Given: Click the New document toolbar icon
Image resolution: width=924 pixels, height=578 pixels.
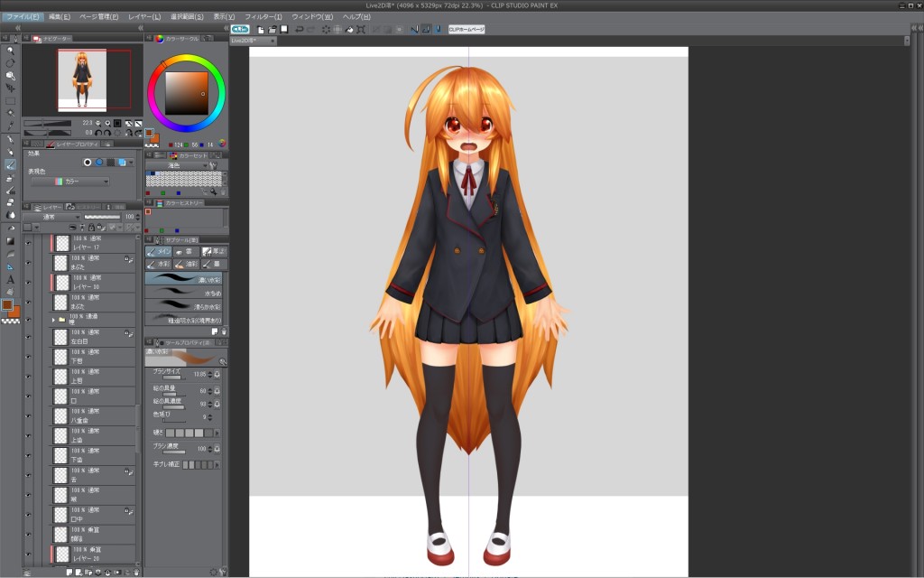Looking at the screenshot, I should 261,29.
